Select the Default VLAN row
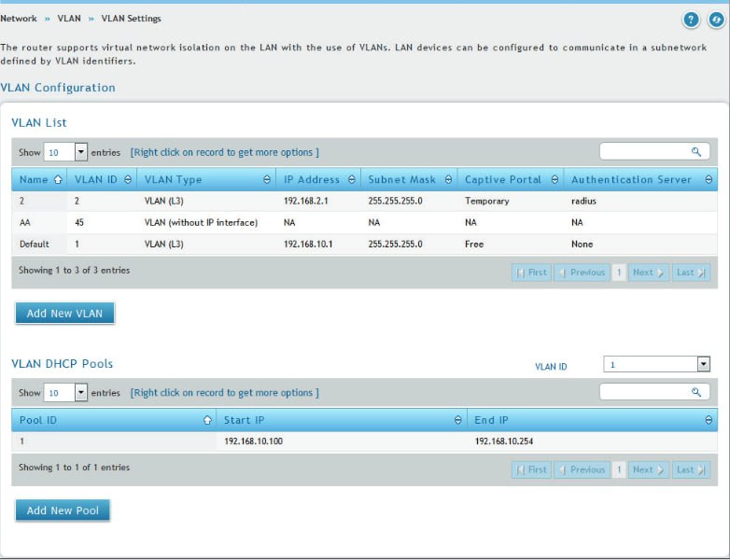 point(365,244)
